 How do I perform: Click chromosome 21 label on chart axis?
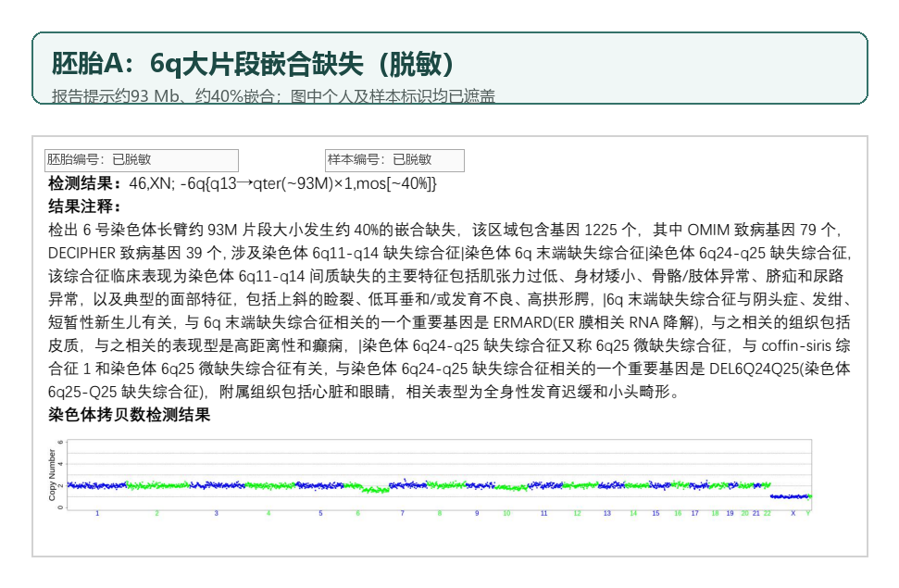[756, 513]
